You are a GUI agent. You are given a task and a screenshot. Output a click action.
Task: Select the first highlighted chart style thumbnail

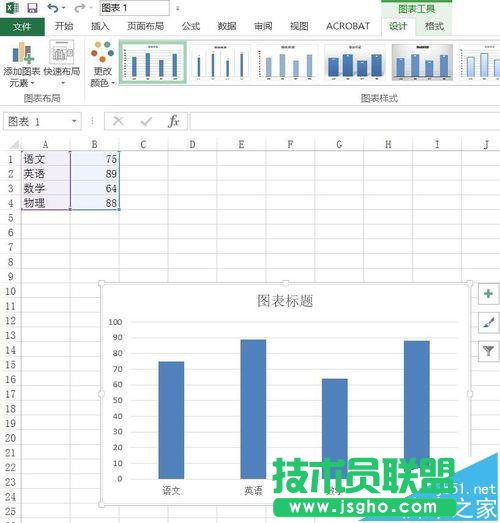[153, 63]
